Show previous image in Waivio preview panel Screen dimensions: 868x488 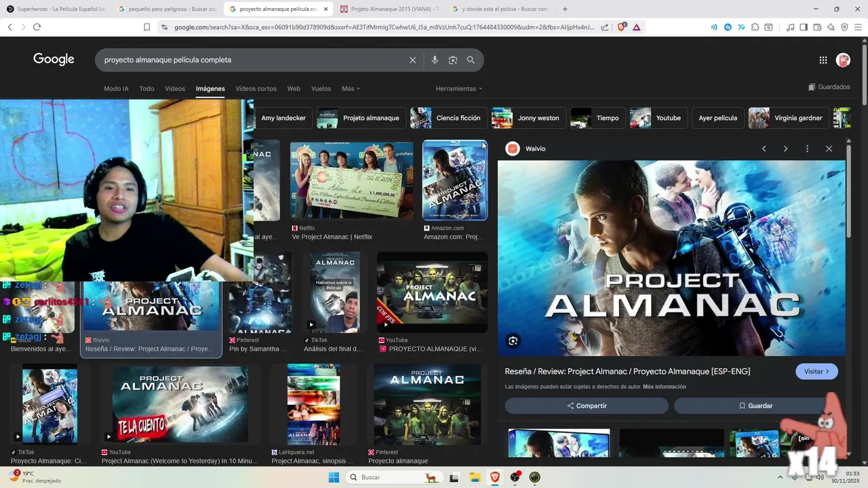pos(764,148)
